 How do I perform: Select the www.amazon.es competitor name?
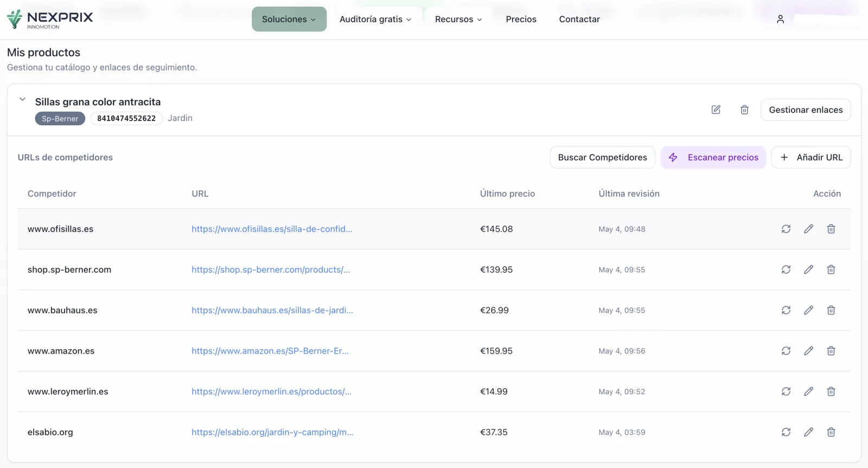(61, 351)
